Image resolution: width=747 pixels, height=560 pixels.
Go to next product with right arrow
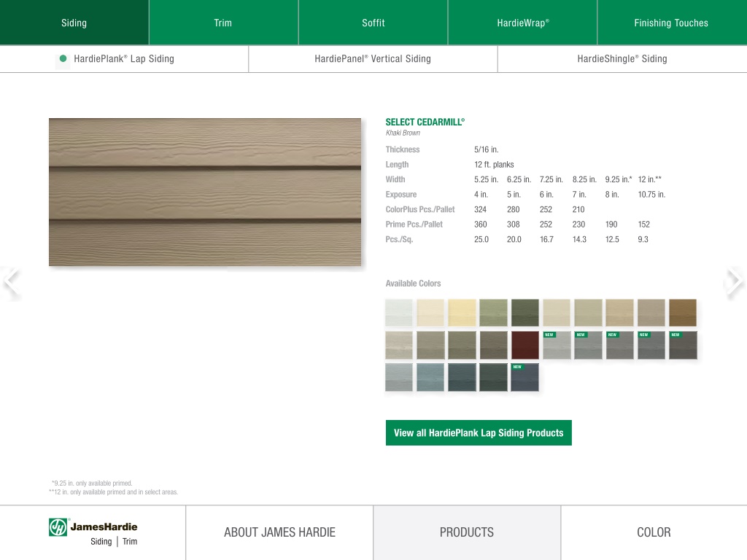pos(734,281)
